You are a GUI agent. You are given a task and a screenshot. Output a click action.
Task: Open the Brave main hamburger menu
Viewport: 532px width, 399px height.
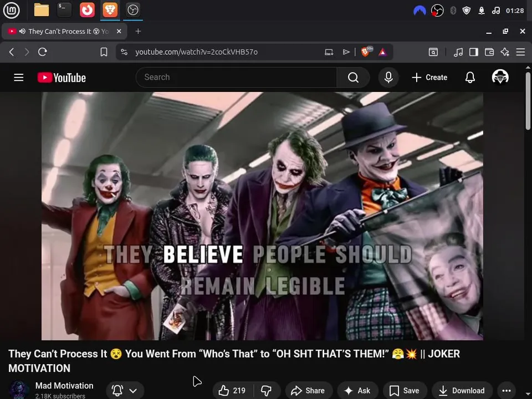point(520,52)
